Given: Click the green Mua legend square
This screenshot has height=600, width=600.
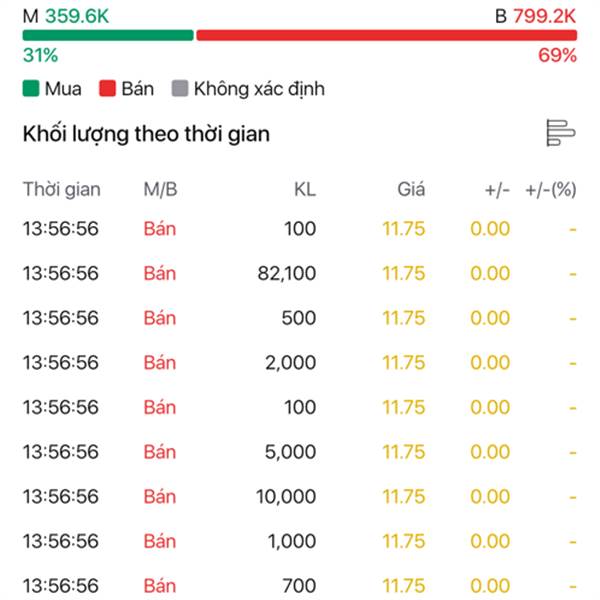Looking at the screenshot, I should pyautogui.click(x=31, y=88).
